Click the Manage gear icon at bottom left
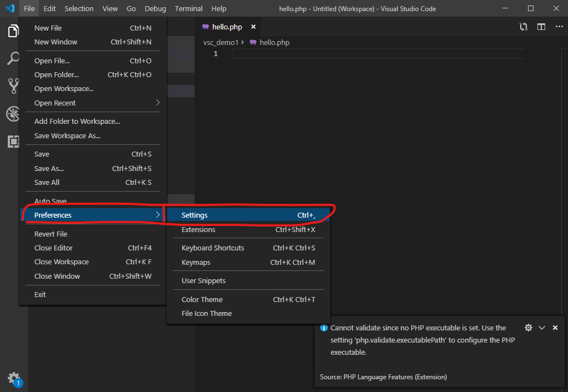568x392 pixels. click(14, 379)
